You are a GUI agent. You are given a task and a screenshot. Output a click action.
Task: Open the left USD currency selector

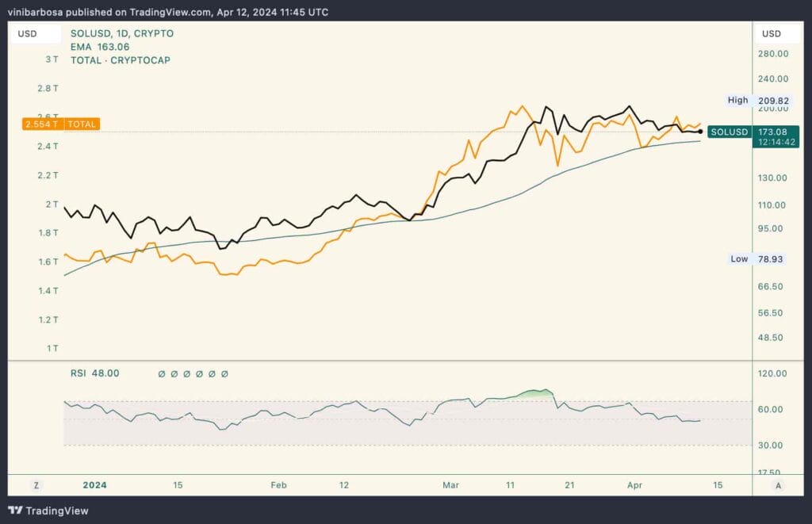(36, 34)
